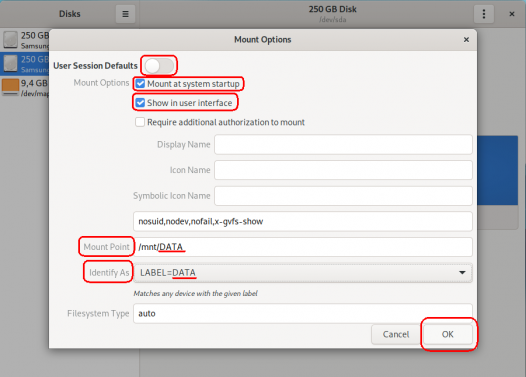Toggle the User Session Defaults switch

tap(159, 66)
